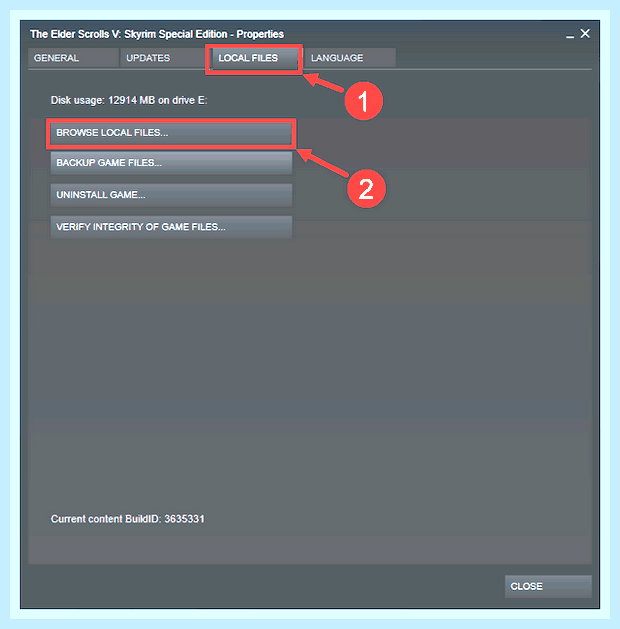This screenshot has height=629, width=620.
Task: Open the Updates tab
Action: click(x=163, y=58)
